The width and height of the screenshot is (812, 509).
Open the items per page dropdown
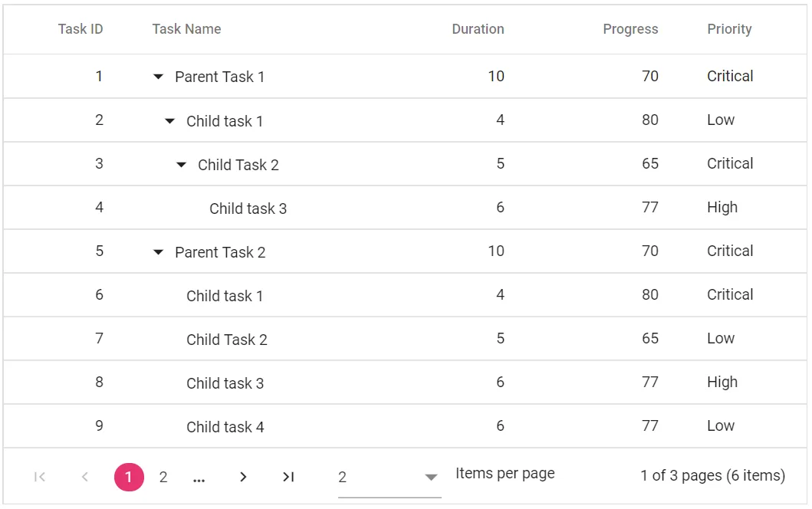(x=430, y=477)
